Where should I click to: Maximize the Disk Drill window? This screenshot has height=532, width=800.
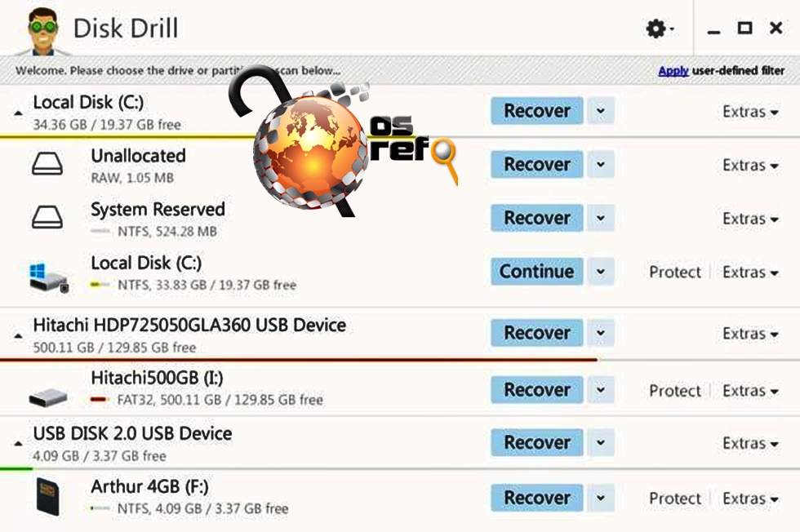[x=744, y=28]
